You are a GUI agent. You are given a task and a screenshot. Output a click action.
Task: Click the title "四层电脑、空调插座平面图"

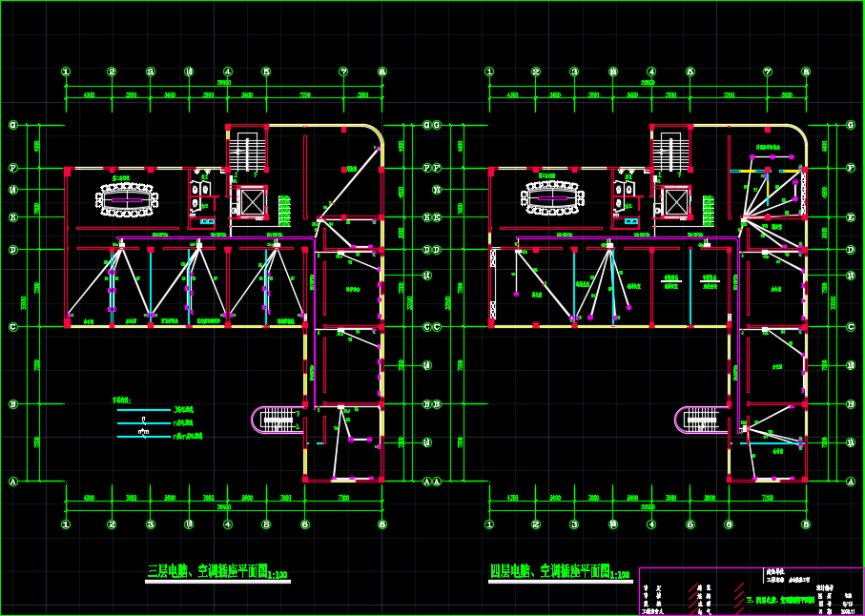(x=550, y=571)
